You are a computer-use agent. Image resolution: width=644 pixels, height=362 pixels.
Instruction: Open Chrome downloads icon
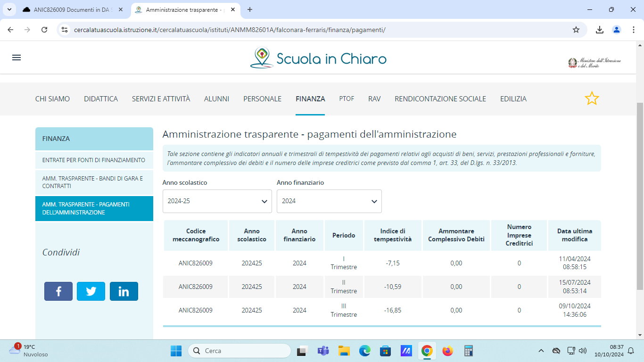[599, 30]
